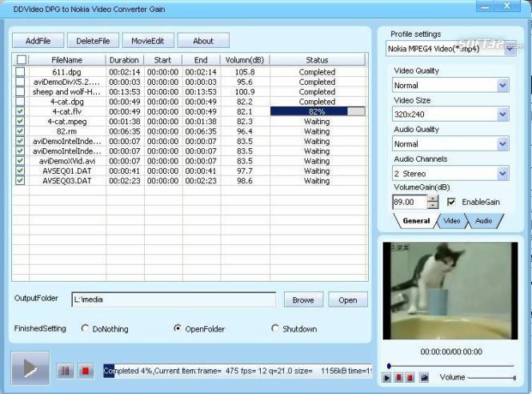Check the box for 611.dpg
Screen dimensions: 532x394
20,71
